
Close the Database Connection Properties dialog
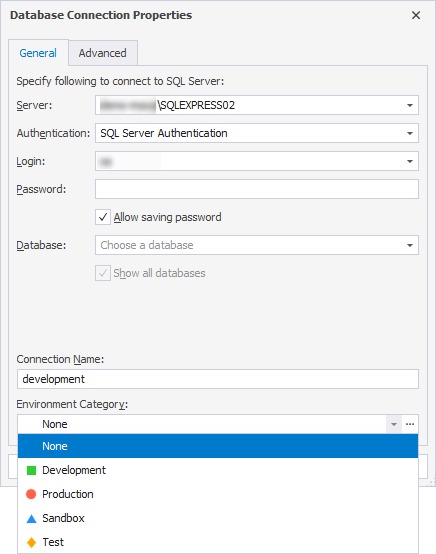pyautogui.click(x=416, y=15)
